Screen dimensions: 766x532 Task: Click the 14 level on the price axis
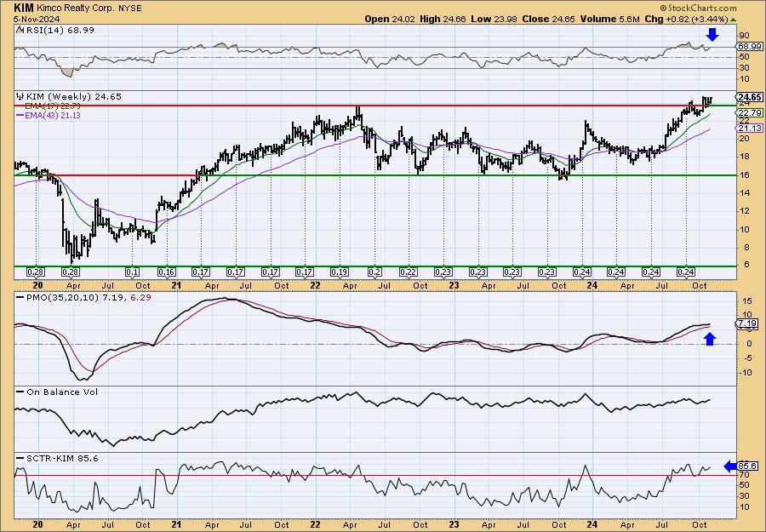pos(744,193)
